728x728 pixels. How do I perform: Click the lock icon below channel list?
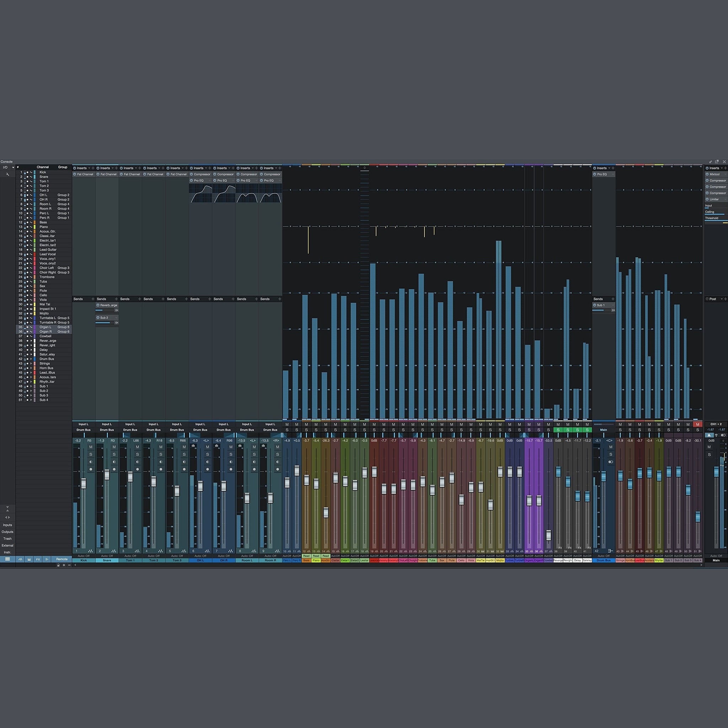coord(58,565)
